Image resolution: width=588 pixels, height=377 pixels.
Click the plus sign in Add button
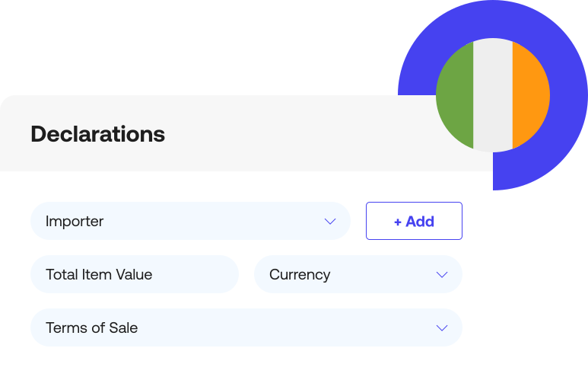click(397, 222)
